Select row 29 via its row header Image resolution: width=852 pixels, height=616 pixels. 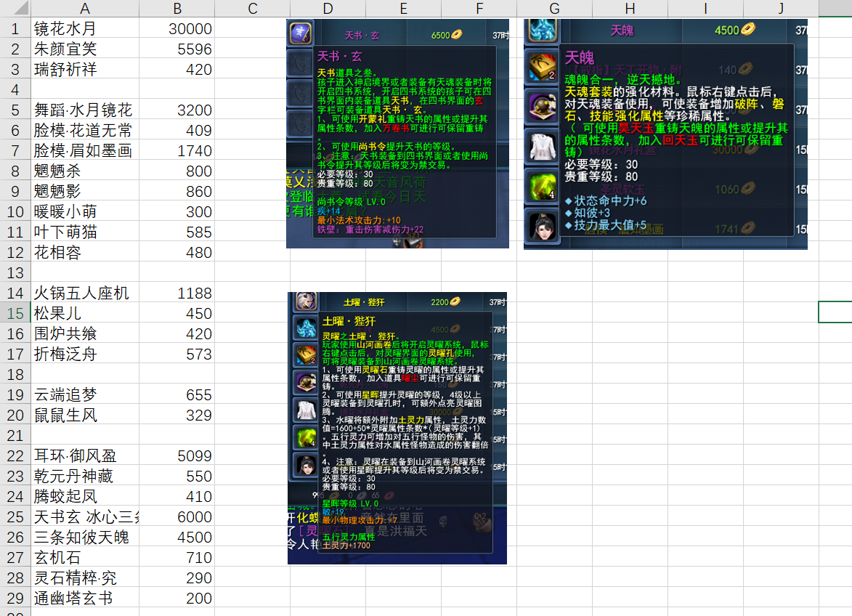(x=15, y=598)
